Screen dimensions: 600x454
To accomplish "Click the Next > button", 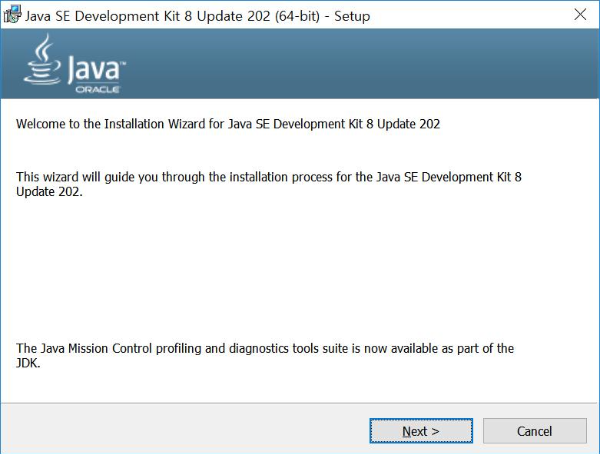I will [421, 431].
